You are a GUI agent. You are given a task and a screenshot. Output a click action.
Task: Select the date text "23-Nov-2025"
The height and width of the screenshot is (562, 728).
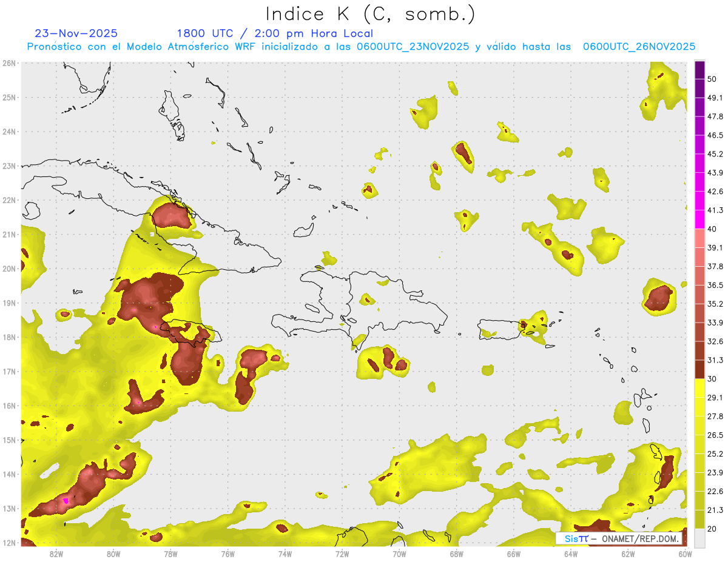point(76,33)
